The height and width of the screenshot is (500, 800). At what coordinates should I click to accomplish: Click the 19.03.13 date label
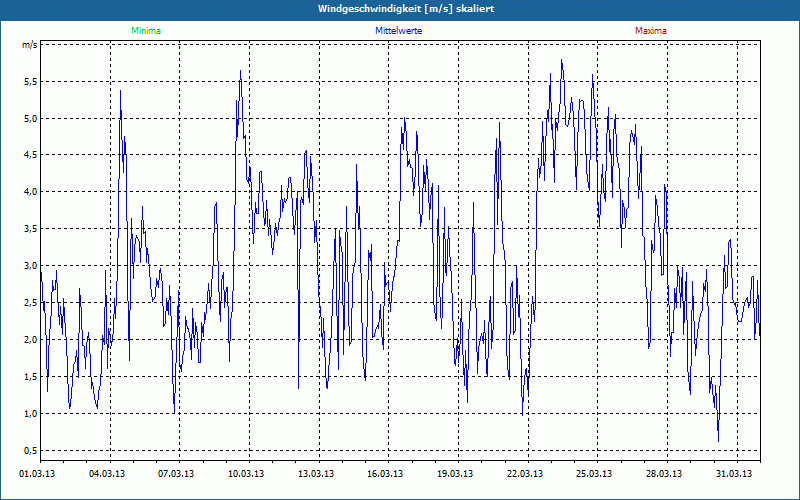(x=455, y=473)
